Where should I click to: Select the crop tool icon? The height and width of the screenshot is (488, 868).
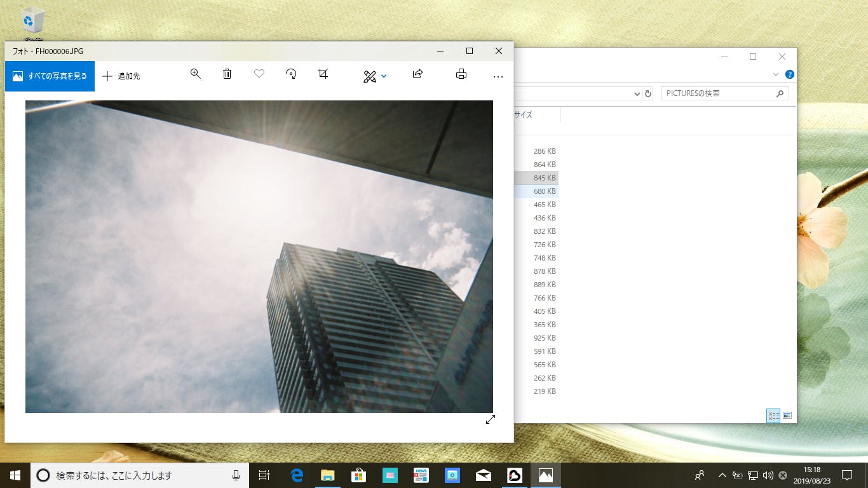323,74
